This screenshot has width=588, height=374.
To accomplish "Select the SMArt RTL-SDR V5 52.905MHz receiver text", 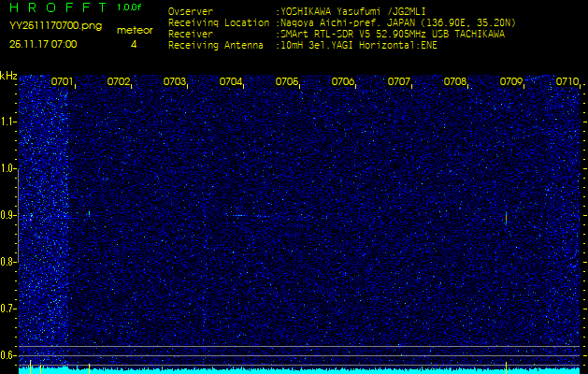I will click(x=393, y=35).
